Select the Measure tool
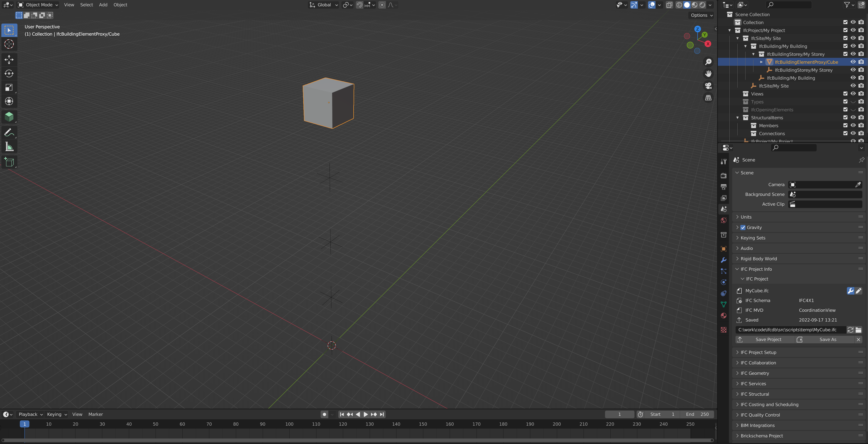 coord(9,146)
